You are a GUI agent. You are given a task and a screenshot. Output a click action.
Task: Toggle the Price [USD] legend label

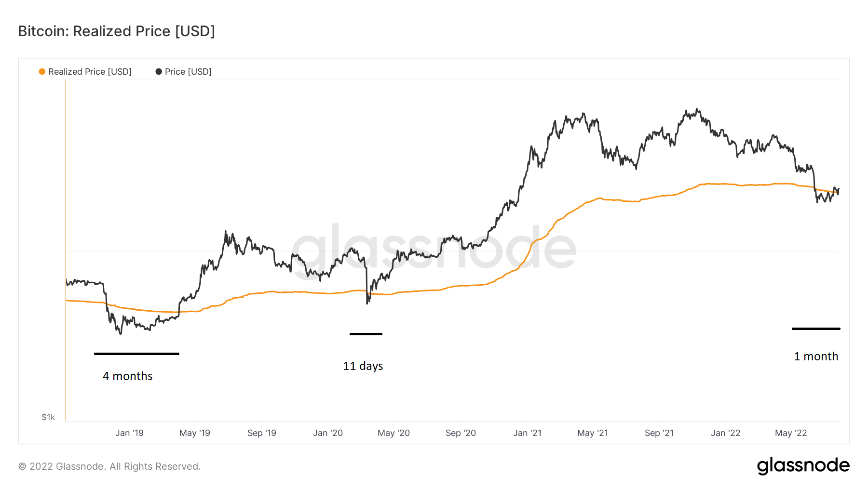pos(188,72)
